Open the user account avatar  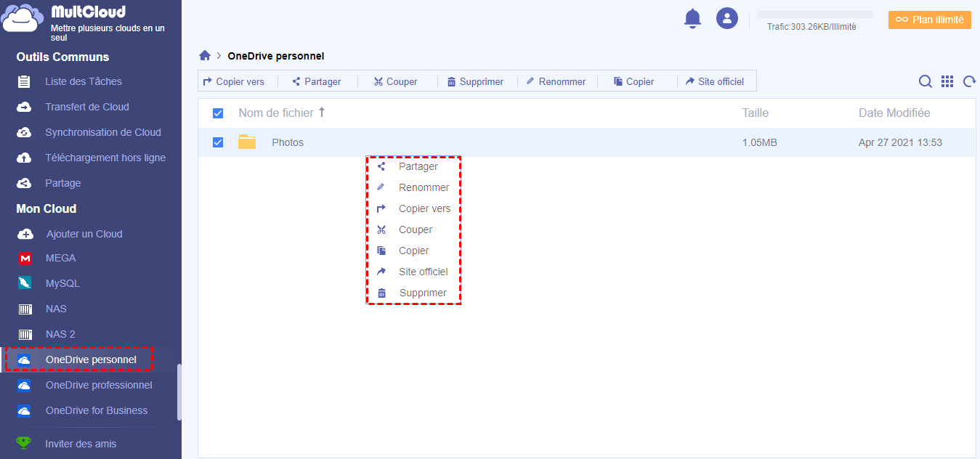pos(727,18)
